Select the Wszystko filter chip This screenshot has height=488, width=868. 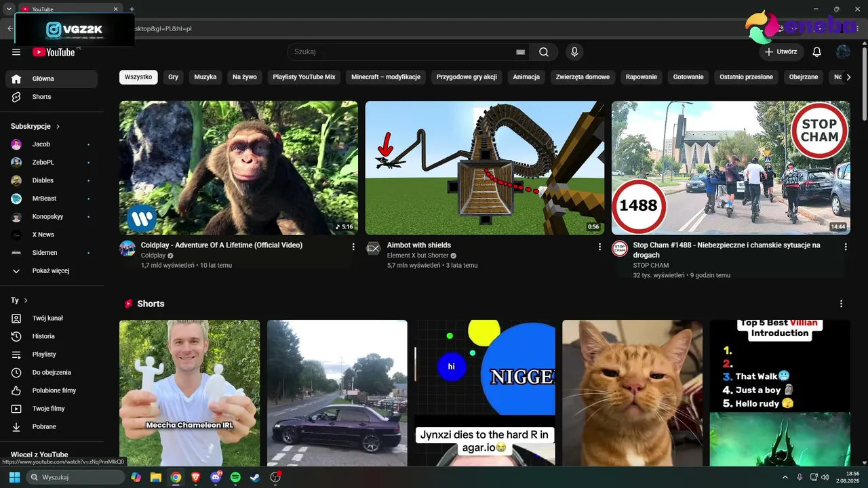(138, 77)
